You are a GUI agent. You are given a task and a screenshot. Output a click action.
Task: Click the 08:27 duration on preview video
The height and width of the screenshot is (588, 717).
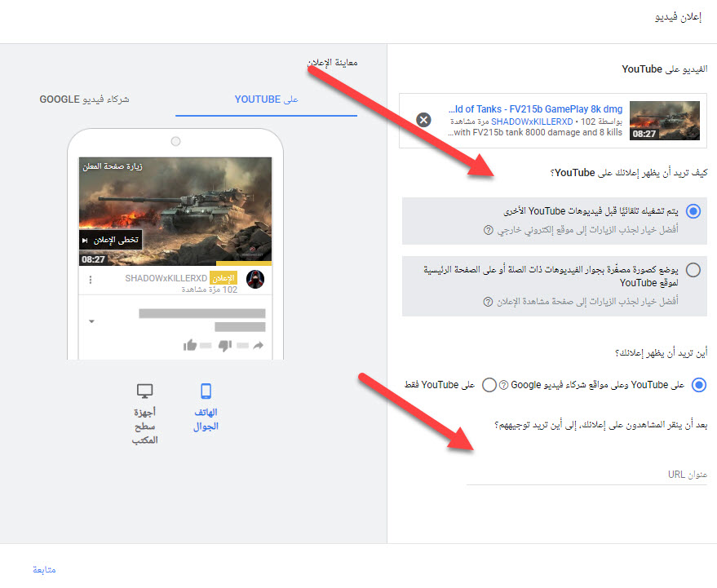(x=93, y=259)
